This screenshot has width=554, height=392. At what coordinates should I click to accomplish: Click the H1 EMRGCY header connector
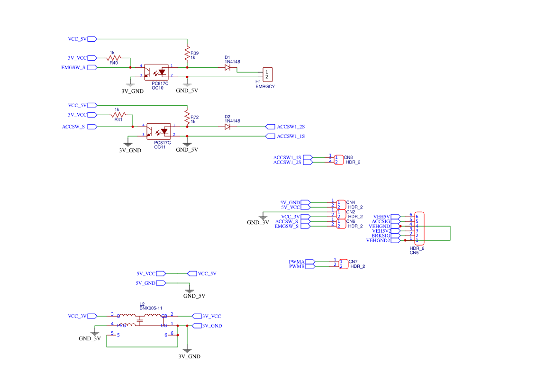pyautogui.click(x=267, y=74)
